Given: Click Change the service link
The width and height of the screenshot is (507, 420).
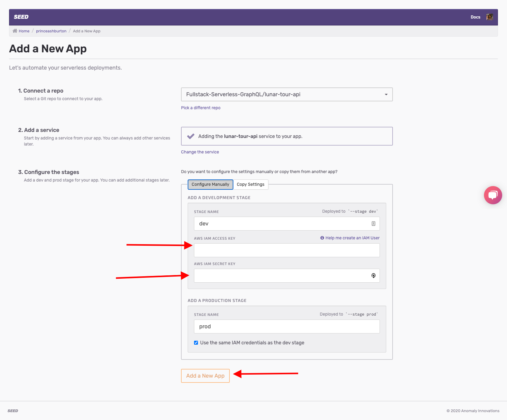Looking at the screenshot, I should 200,152.
